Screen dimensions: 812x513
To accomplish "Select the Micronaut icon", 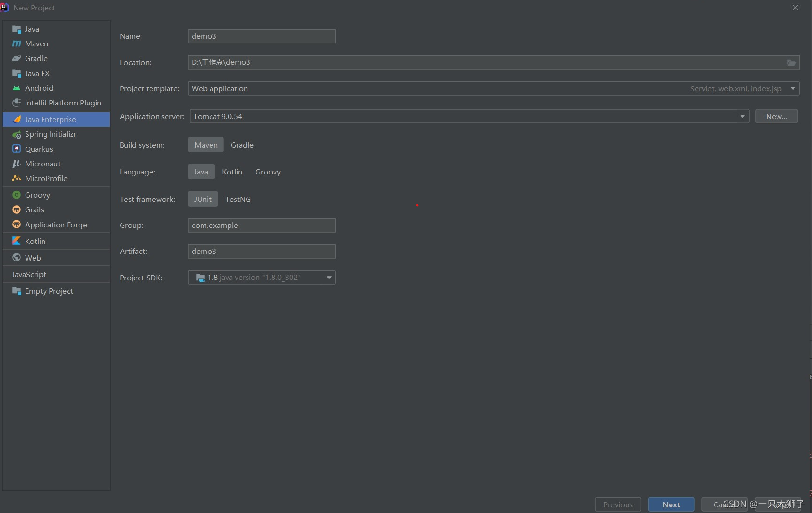I will 17,164.
